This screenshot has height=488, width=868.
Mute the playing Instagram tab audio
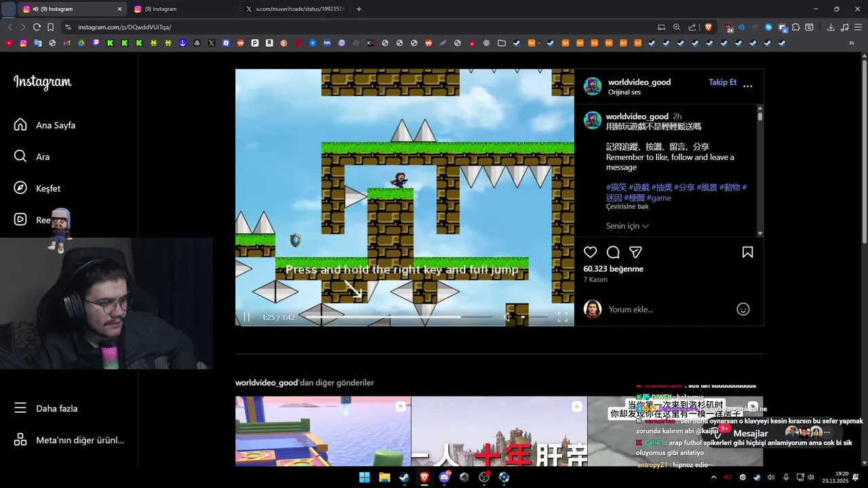pos(35,9)
